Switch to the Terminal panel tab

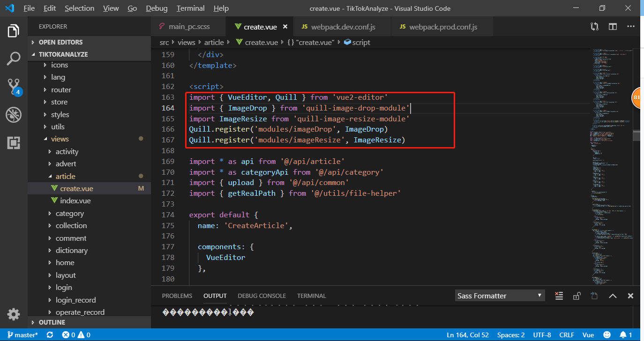point(311,296)
